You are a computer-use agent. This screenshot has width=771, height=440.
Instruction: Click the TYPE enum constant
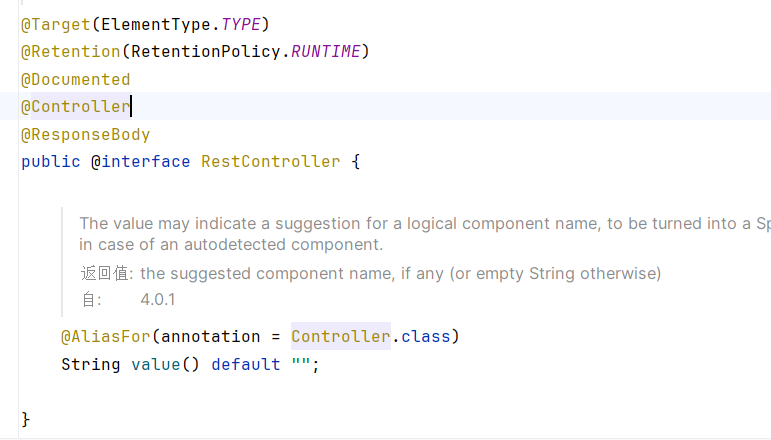click(240, 24)
